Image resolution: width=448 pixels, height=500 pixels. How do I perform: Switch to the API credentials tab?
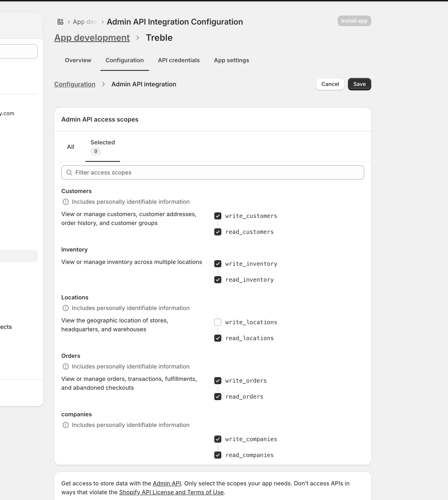179,60
